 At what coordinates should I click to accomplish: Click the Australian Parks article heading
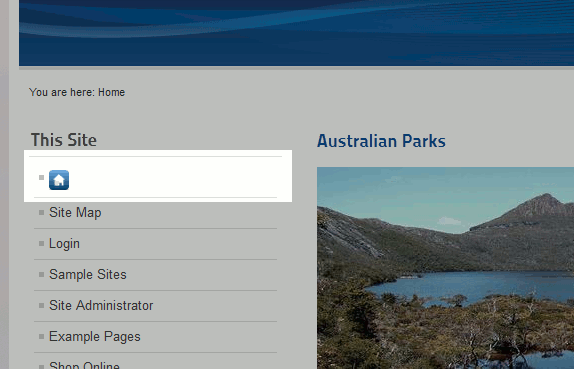coord(381,141)
